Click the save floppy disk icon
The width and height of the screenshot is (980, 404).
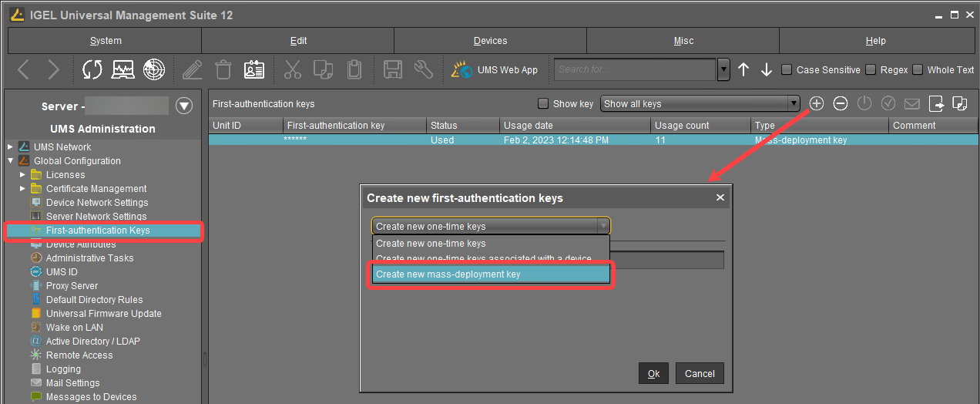(393, 70)
